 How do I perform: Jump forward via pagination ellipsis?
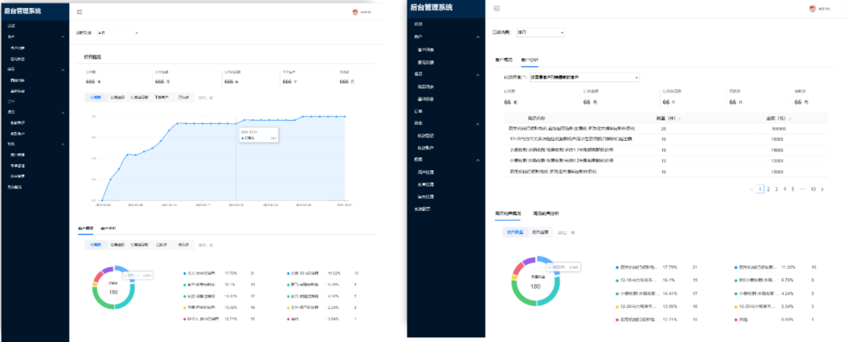[803, 189]
